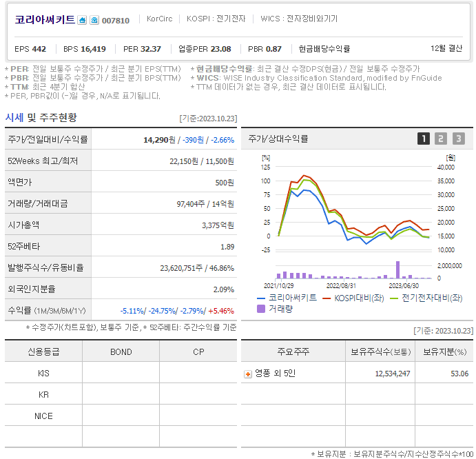Click the phone icon beside stock code 007810

tap(94, 21)
